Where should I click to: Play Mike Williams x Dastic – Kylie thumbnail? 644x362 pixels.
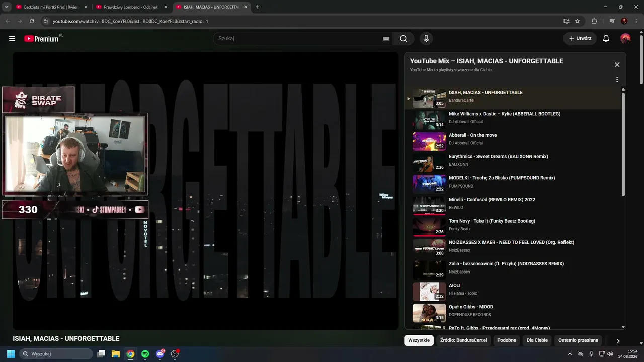(x=429, y=120)
